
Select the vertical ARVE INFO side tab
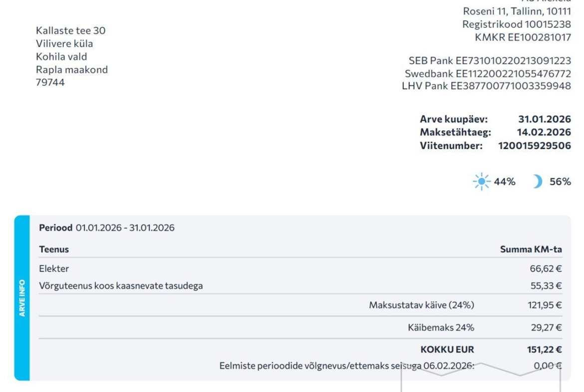22,298
